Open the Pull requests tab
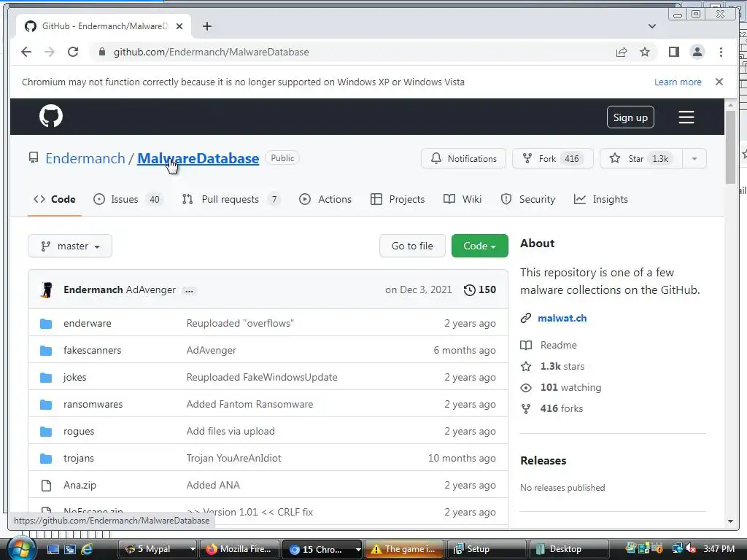Viewport: 747px width, 560px height. coord(231,200)
